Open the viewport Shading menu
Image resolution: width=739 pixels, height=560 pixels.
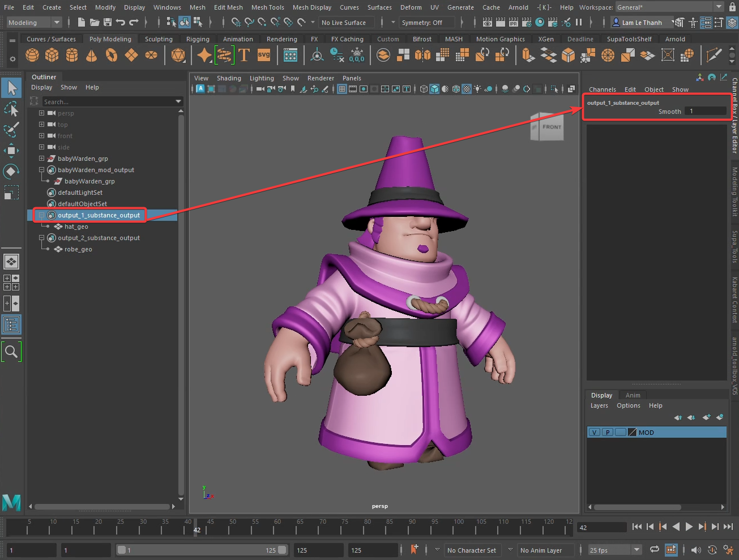tap(229, 78)
